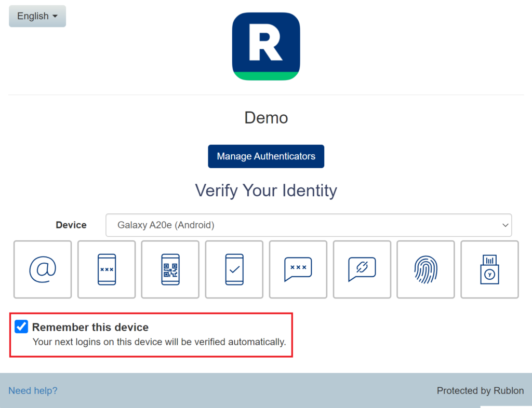The height and width of the screenshot is (408, 532).
Task: Click the Manage Authenticators button
Action: pyautogui.click(x=266, y=156)
